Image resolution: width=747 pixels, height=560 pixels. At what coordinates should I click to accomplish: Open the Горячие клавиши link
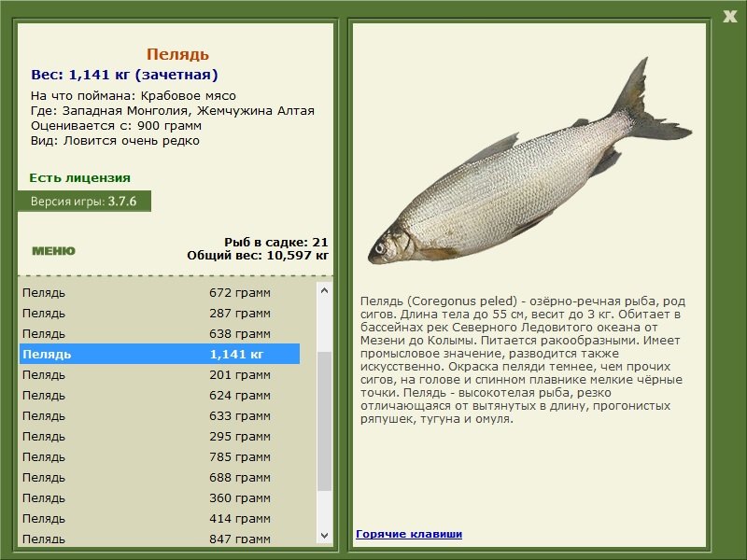point(409,534)
